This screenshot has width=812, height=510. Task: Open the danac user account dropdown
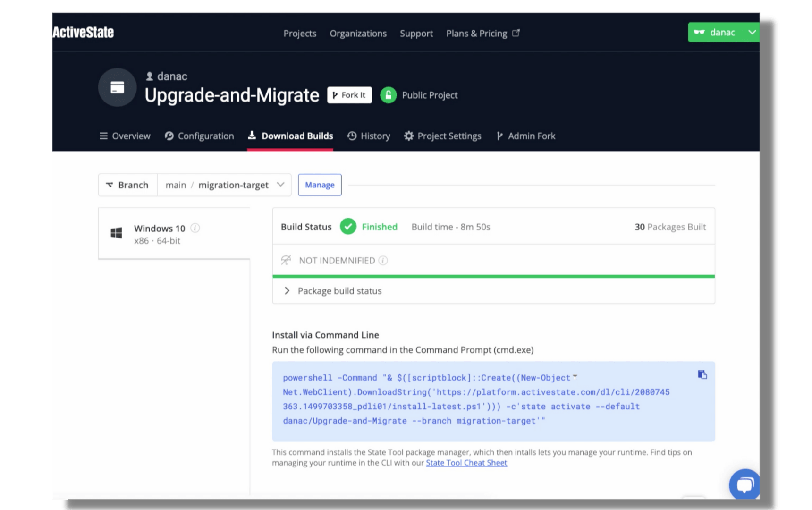(723, 32)
